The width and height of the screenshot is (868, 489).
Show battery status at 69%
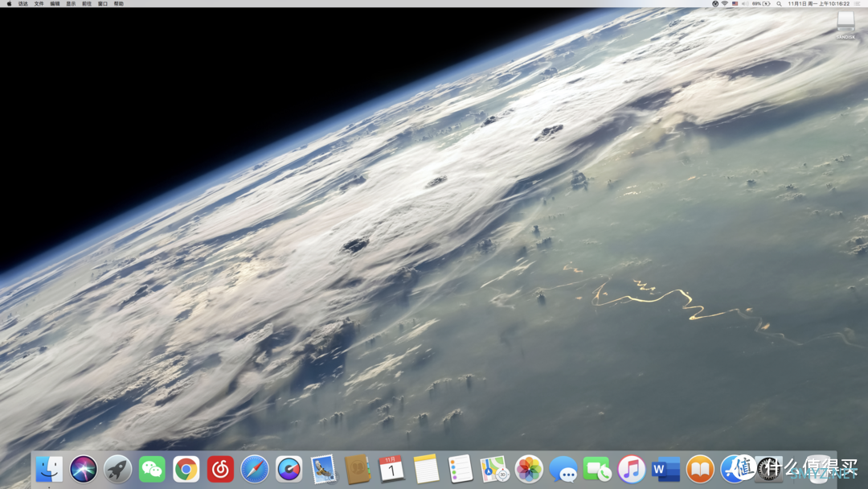761,4
